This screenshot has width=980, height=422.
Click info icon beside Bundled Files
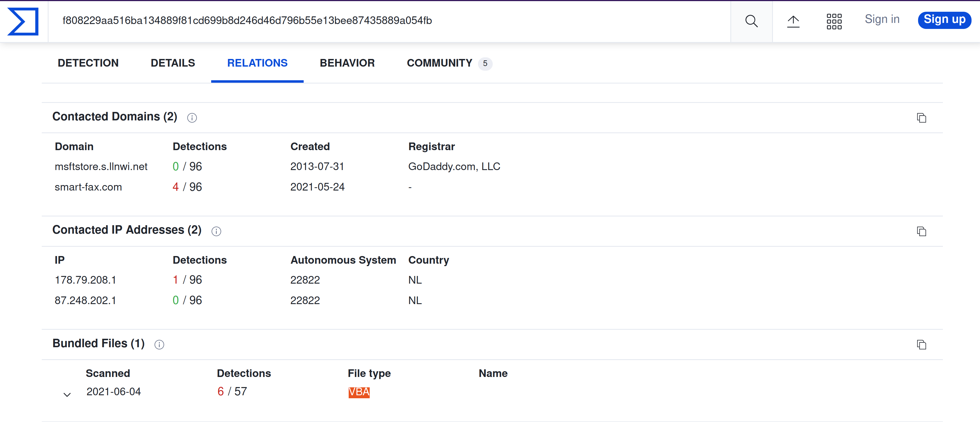coord(159,345)
